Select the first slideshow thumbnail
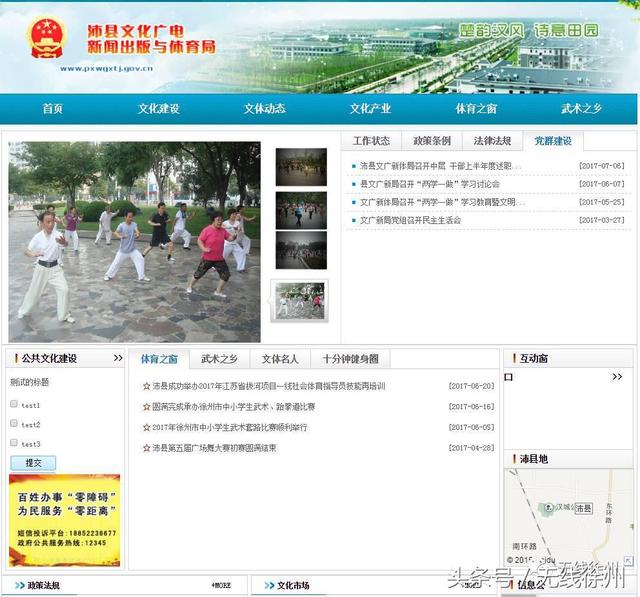640x597 pixels. pyautogui.click(x=301, y=167)
